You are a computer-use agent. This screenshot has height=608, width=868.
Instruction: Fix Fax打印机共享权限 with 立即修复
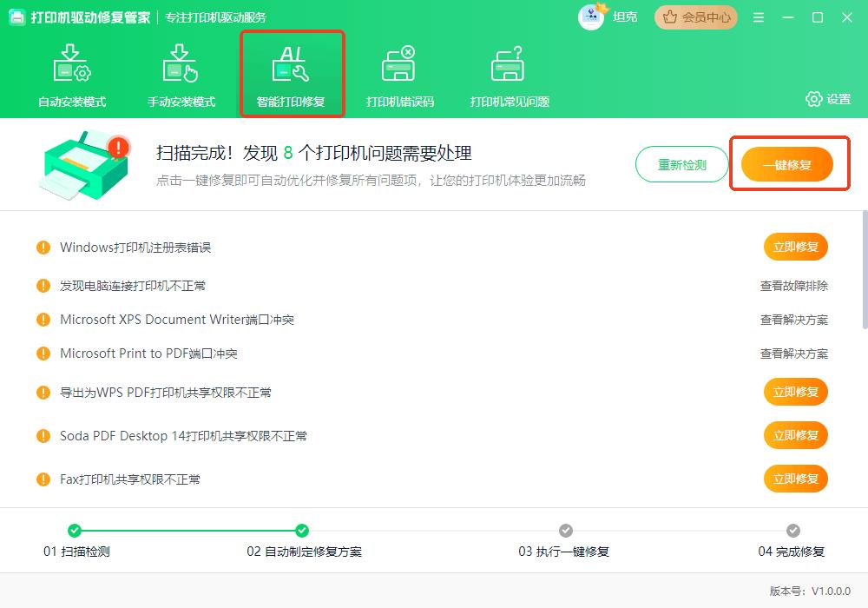tap(794, 479)
